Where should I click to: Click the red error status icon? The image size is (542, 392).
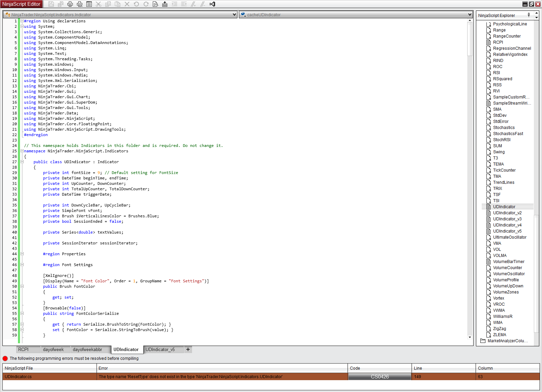click(5, 358)
